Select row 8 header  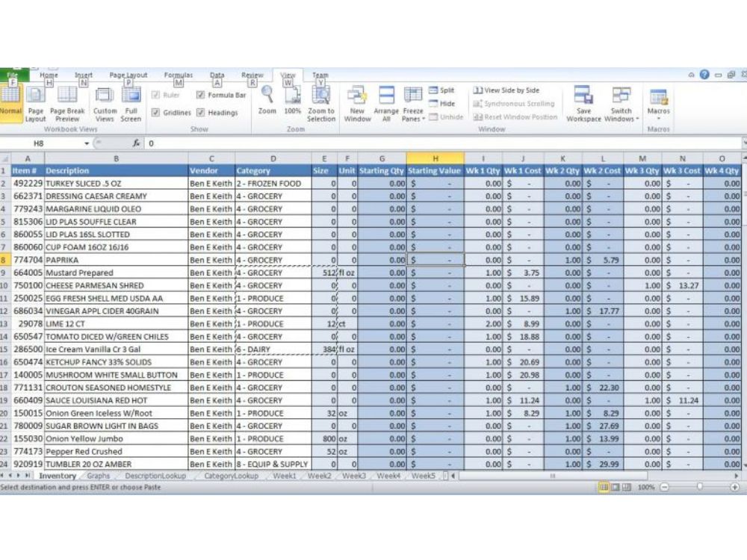(4, 260)
